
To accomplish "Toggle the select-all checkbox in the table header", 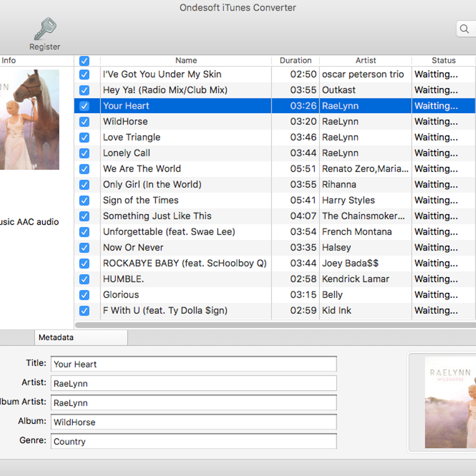I will pyautogui.click(x=84, y=61).
